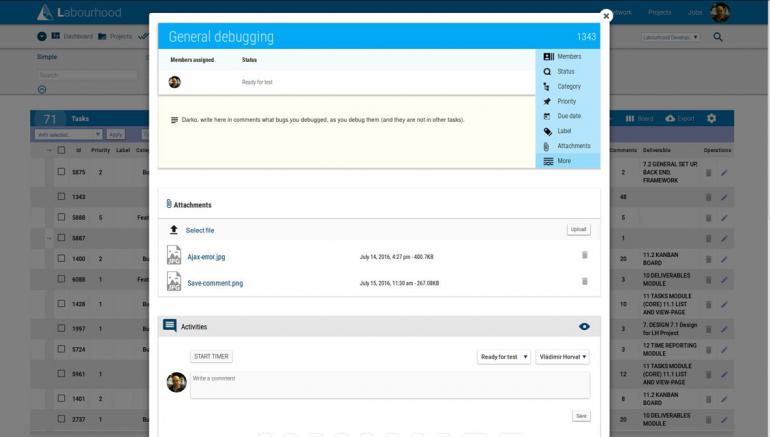Click the user avatar in top bar
This screenshot has width=770, height=437.
tap(720, 12)
